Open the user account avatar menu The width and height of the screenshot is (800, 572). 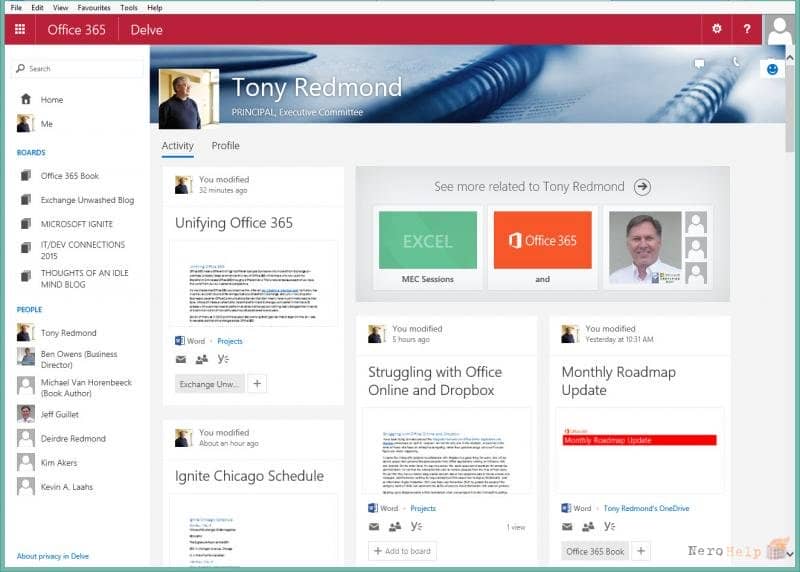780,30
